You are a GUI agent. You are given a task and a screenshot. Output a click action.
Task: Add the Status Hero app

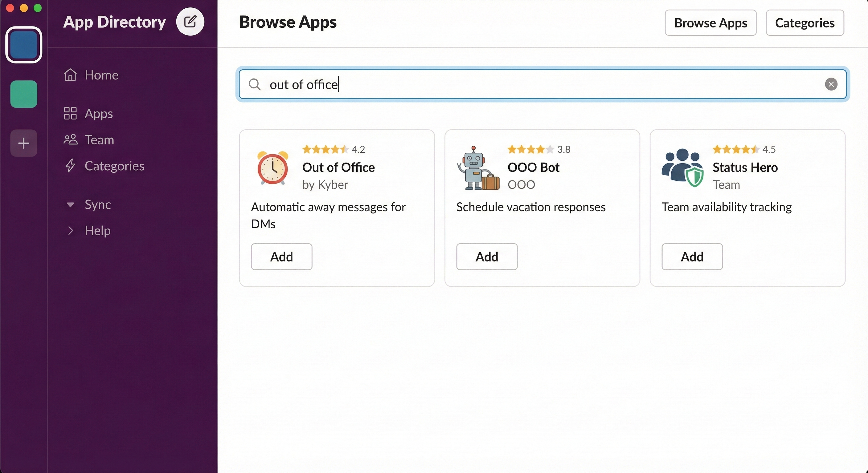tap(691, 257)
